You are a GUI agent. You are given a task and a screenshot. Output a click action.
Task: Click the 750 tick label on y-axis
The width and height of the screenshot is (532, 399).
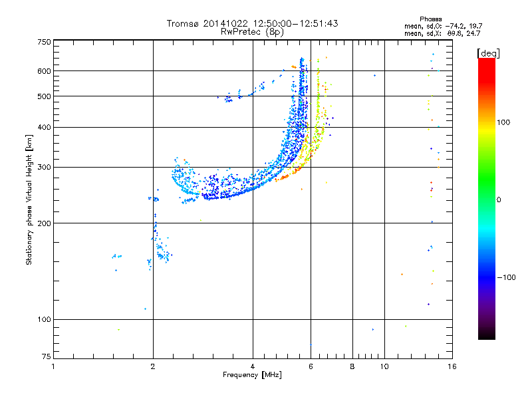click(44, 42)
